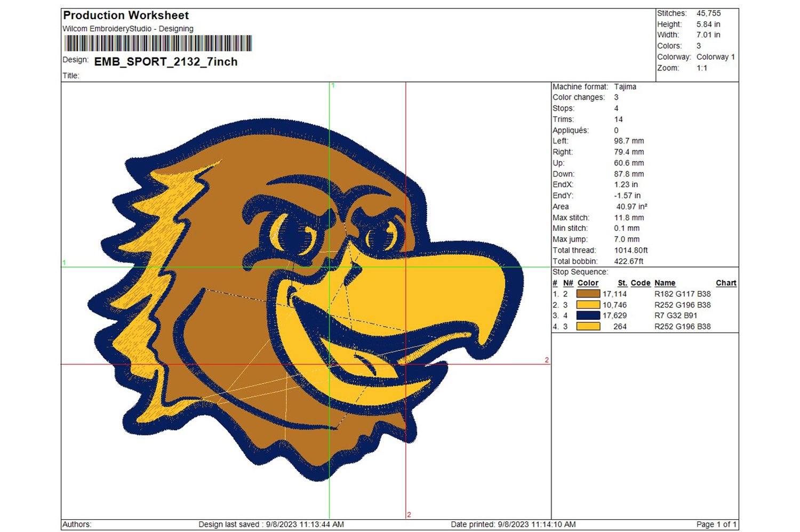The image size is (800, 532).
Task: Click the Color column header
Action: pyautogui.click(x=588, y=283)
